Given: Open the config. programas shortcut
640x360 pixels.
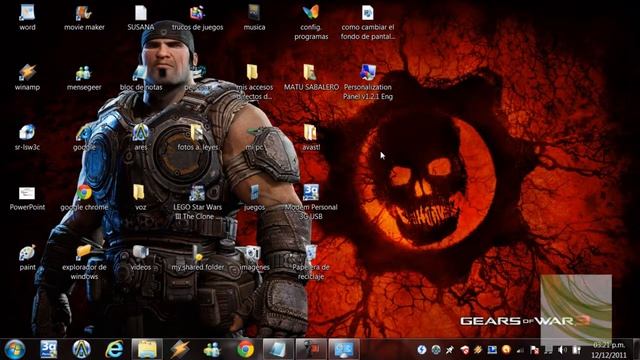Looking at the screenshot, I should [311, 22].
